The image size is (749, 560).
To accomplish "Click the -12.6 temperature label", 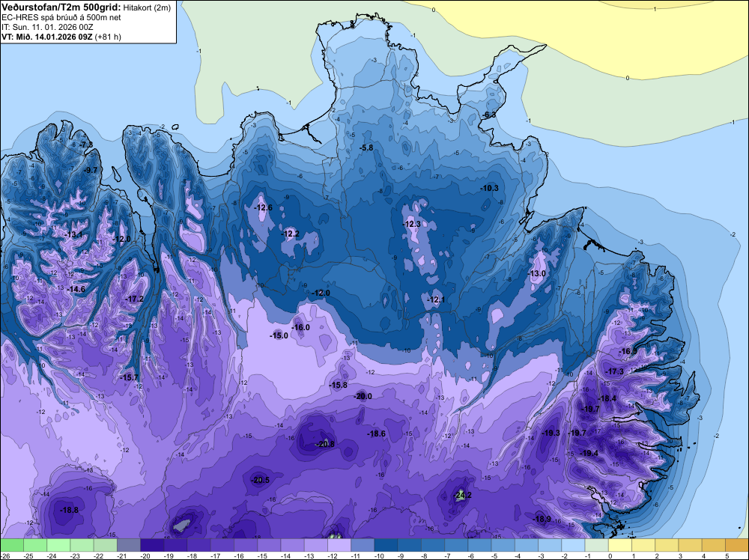I will click(x=263, y=207).
